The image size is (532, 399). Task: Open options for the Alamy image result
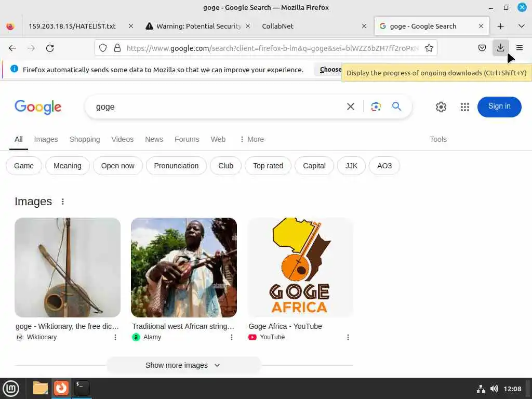pos(231,337)
